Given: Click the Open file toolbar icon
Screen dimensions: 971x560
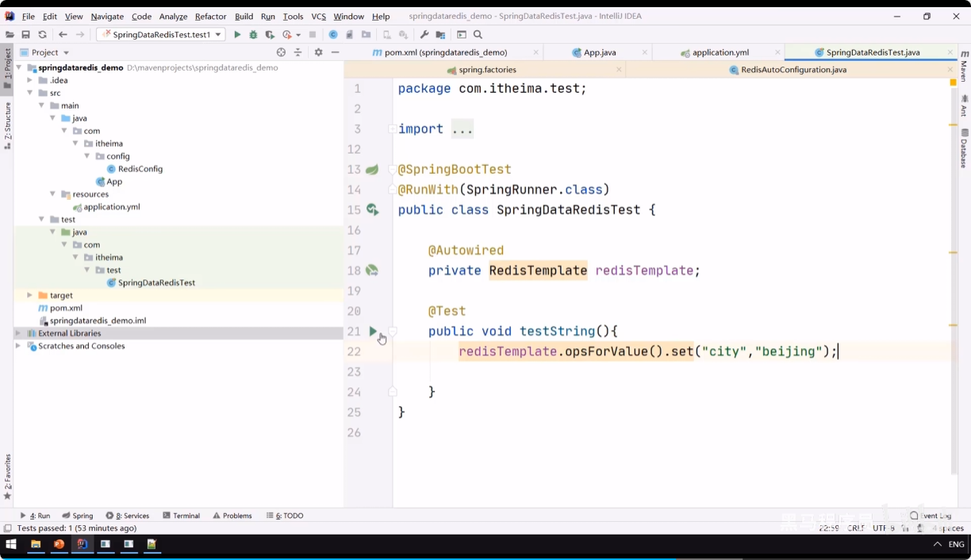Looking at the screenshot, I should (x=10, y=35).
